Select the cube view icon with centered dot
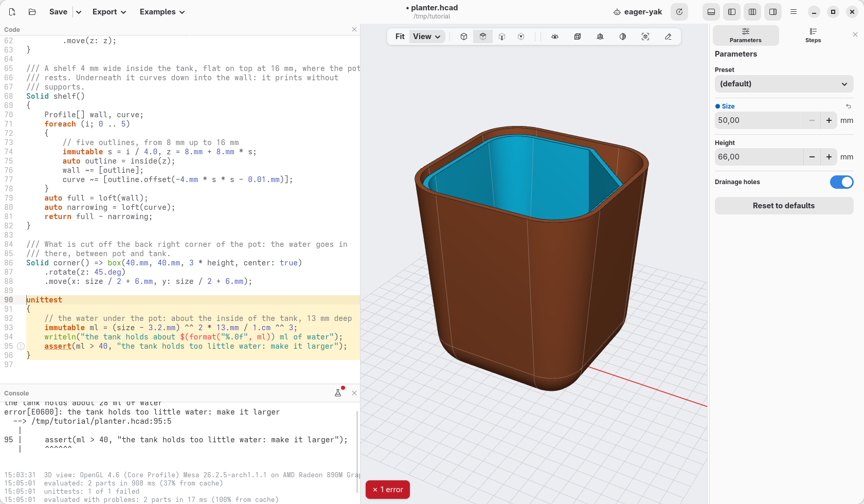Viewport: 864px width, 504px height. (521, 37)
